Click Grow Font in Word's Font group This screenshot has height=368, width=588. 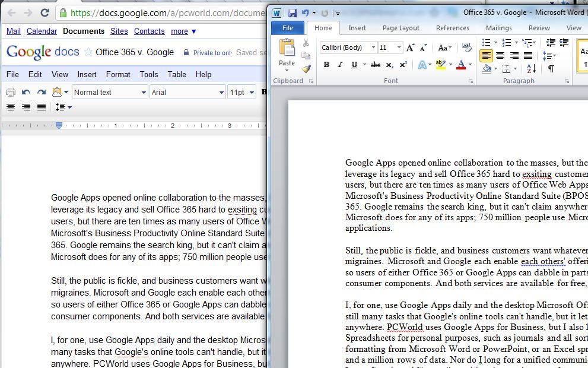410,47
